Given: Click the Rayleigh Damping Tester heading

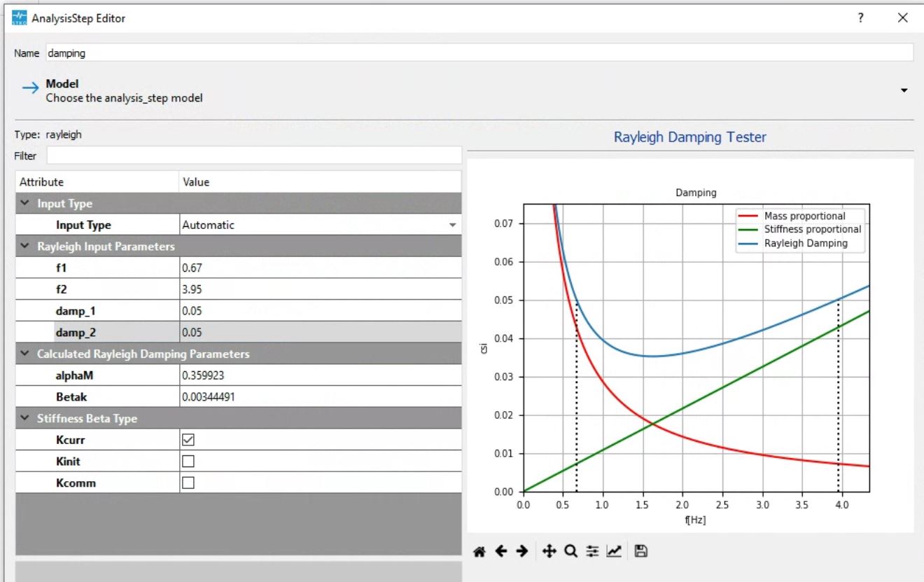Looking at the screenshot, I should click(689, 137).
